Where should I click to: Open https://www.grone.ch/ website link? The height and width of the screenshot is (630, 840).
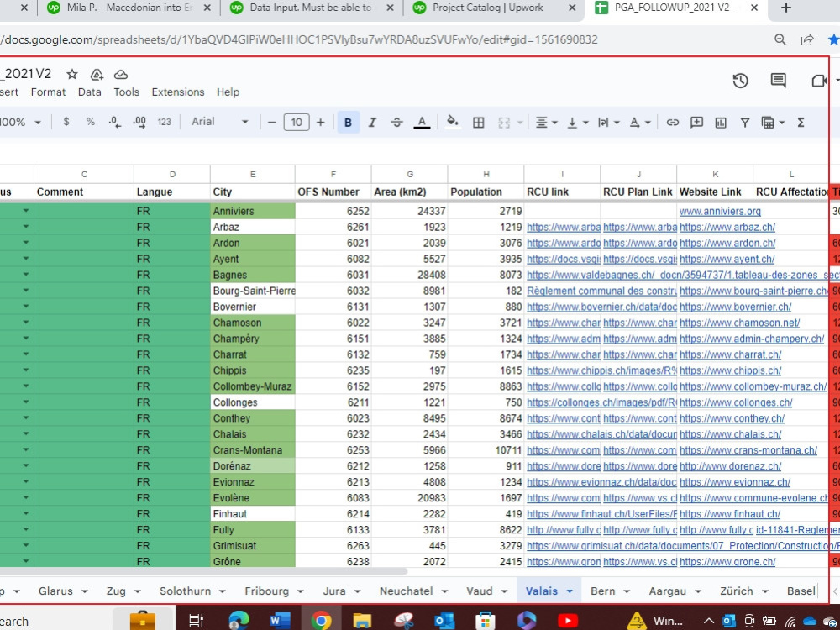727,561
